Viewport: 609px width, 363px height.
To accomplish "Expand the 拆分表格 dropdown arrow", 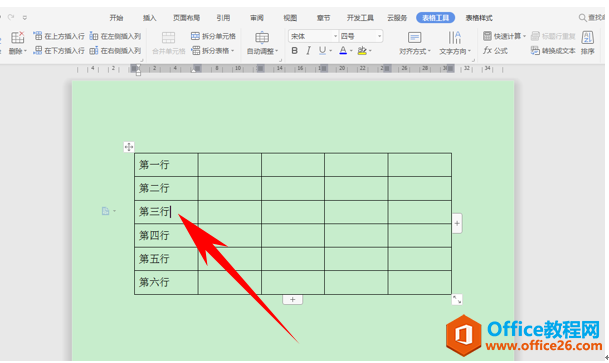I will (233, 50).
